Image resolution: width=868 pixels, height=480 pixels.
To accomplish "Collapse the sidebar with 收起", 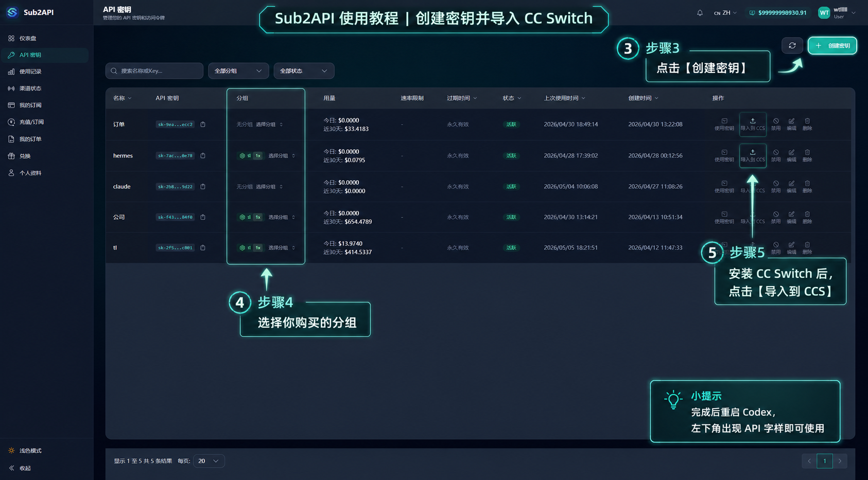I will [20, 468].
